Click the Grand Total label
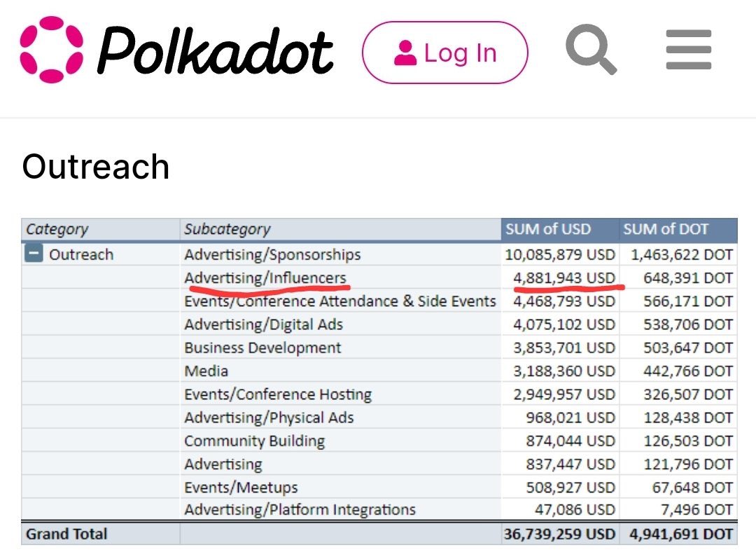756x550 pixels. (66, 534)
